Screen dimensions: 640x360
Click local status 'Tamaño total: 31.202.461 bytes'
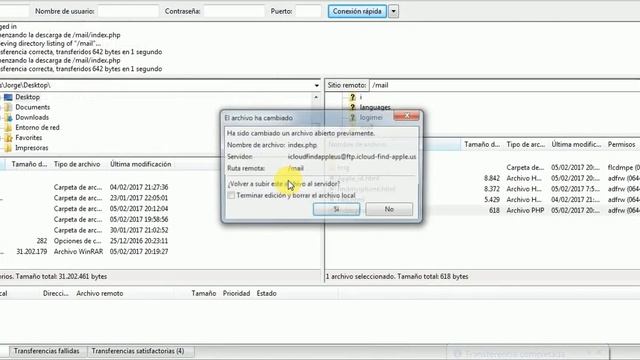pos(60,276)
